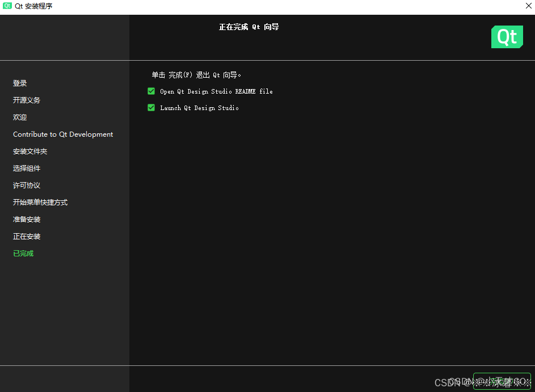Select 选择组件 step in the sidebar
The width and height of the screenshot is (535, 392).
tap(27, 168)
